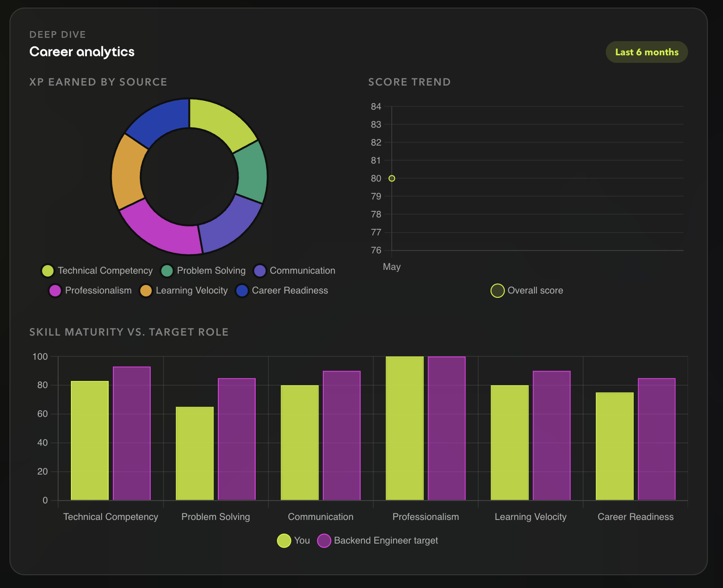The width and height of the screenshot is (723, 588).
Task: Click the "May" axis label on Score Trend
Action: 392,267
